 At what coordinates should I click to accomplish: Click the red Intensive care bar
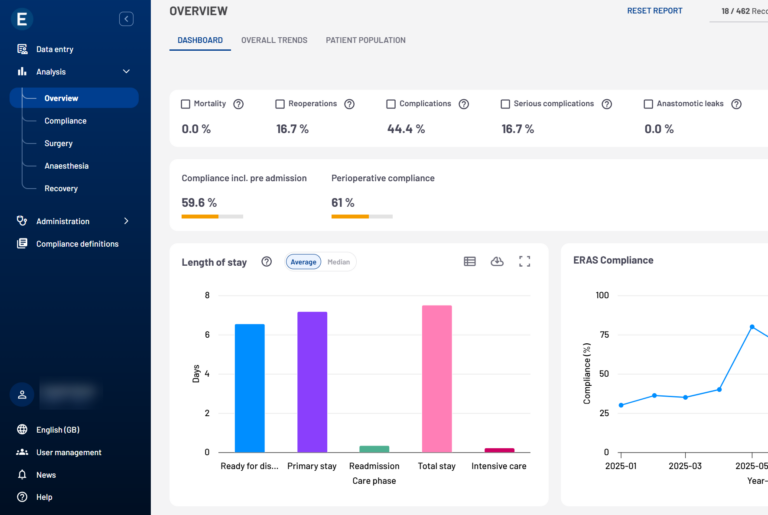pos(499,450)
